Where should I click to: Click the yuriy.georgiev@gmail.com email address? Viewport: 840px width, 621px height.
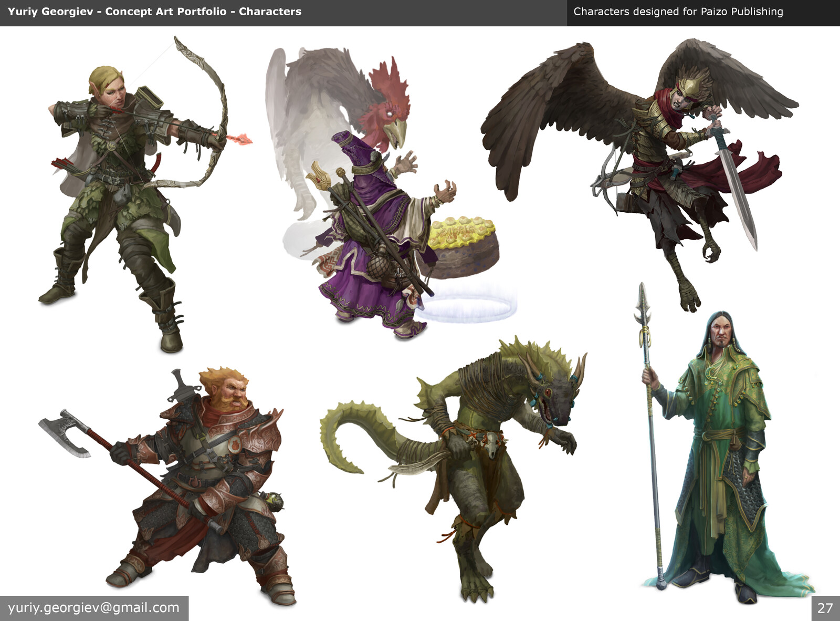tap(94, 608)
